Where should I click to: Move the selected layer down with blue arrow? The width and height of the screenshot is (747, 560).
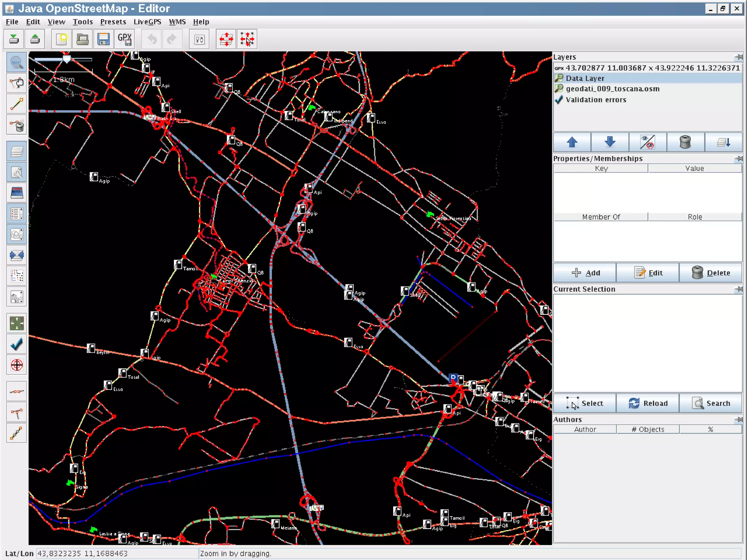[x=610, y=142]
